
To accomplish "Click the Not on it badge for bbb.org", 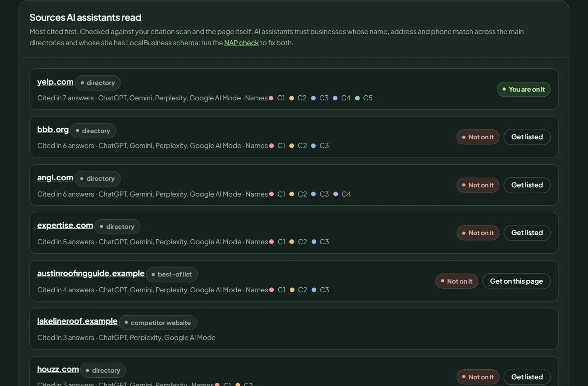I will point(478,137).
